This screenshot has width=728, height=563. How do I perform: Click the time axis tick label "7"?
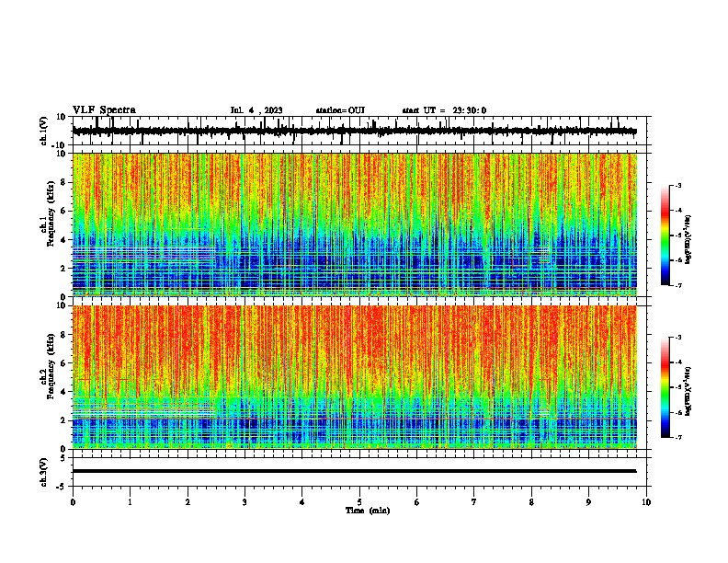tap(474, 502)
